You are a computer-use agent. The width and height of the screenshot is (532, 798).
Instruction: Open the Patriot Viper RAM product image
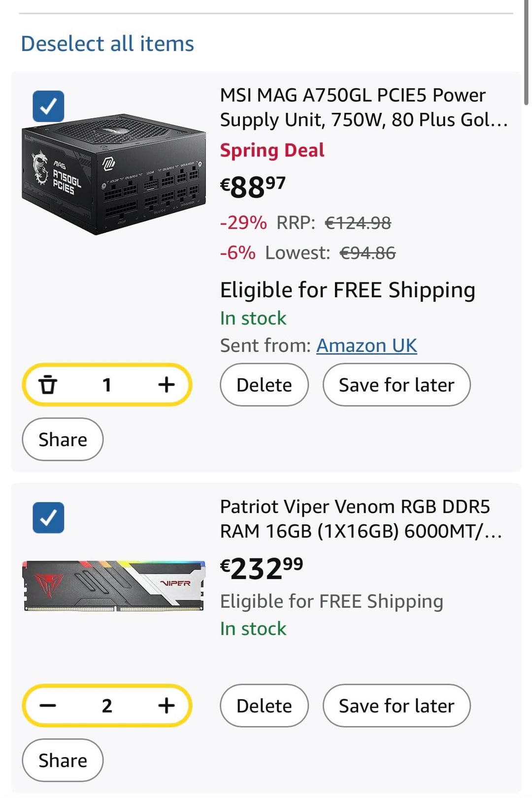(114, 585)
